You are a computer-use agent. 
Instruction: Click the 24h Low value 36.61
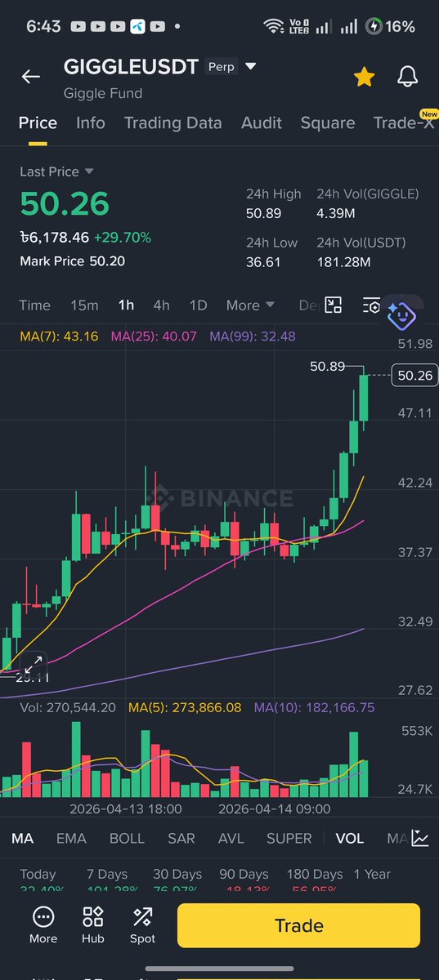[262, 262]
